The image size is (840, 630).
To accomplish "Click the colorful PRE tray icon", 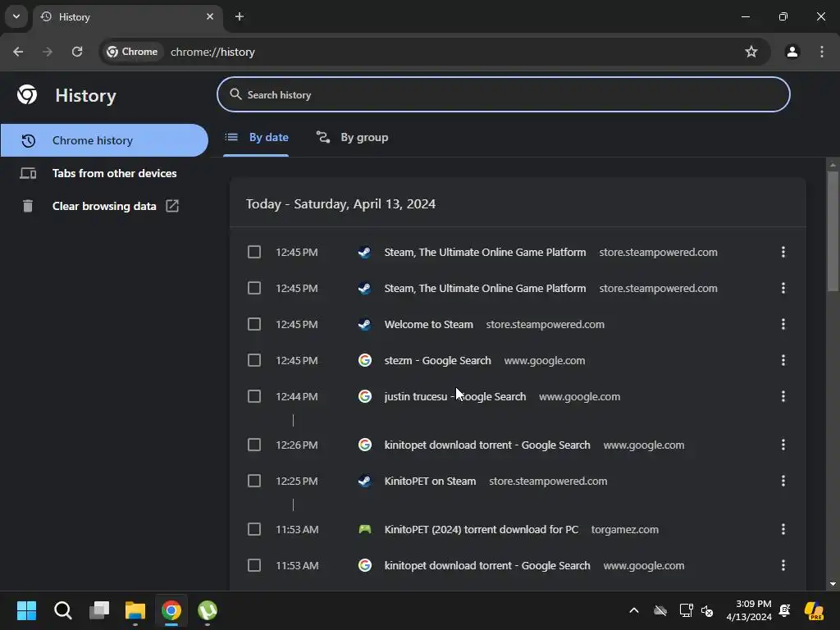I will (815, 610).
